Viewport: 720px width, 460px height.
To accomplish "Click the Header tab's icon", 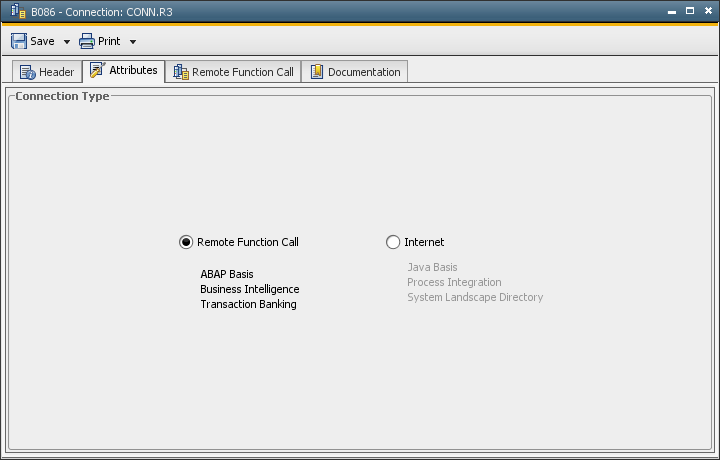I will tap(28, 72).
